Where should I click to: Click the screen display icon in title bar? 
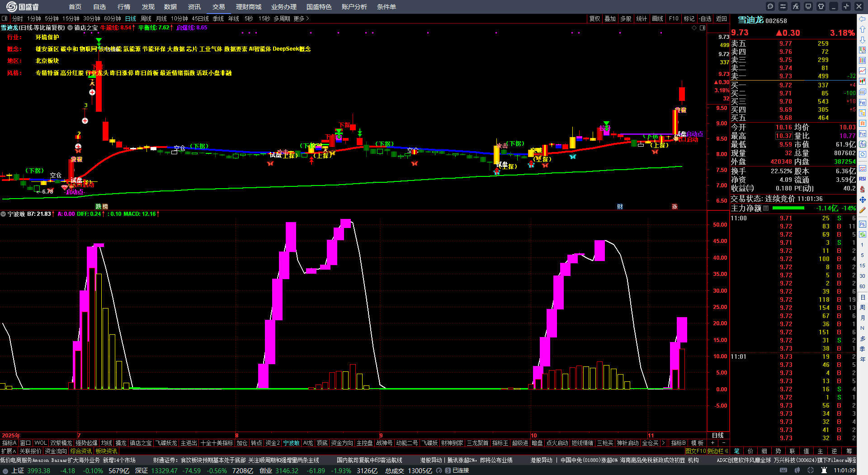[x=808, y=6]
